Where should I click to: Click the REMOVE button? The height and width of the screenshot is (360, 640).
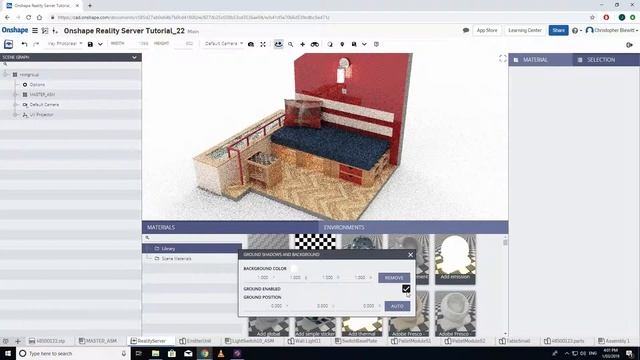click(394, 278)
